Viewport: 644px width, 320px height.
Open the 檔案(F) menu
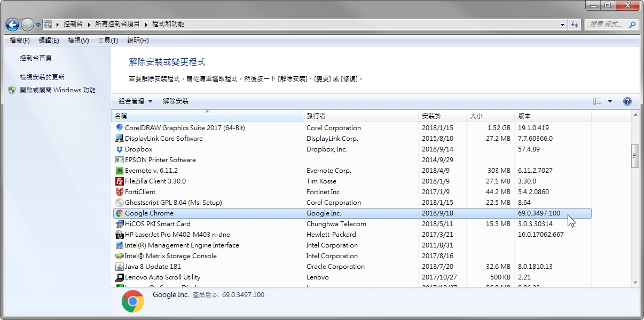click(20, 41)
